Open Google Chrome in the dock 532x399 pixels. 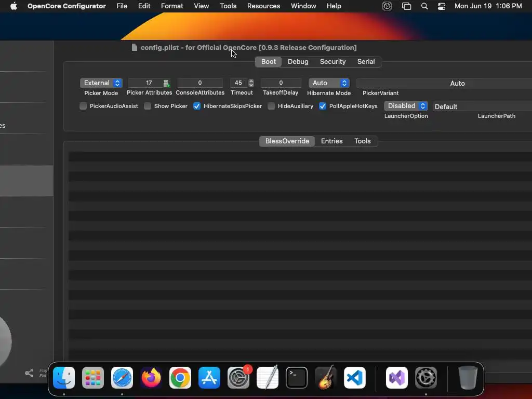180,378
